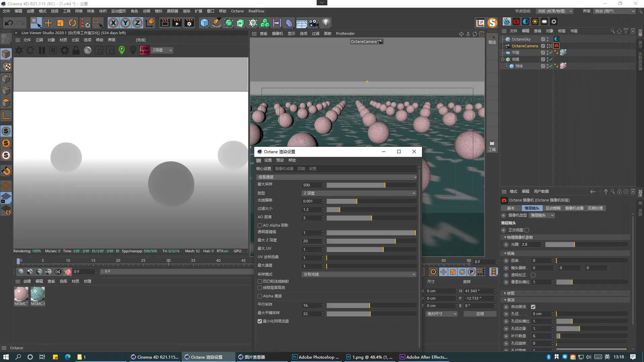Open 类型 Z 深度 dropdown
The width and height of the screenshot is (644, 362).
click(x=359, y=193)
